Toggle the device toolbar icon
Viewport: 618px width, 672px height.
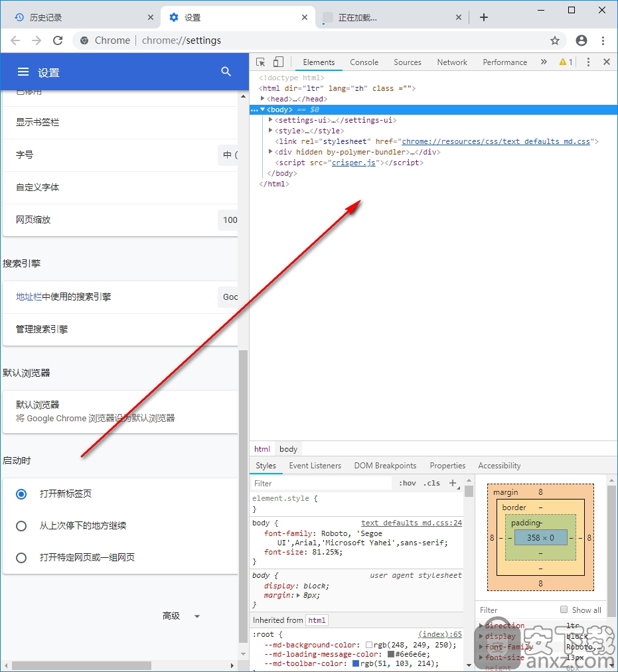click(278, 62)
